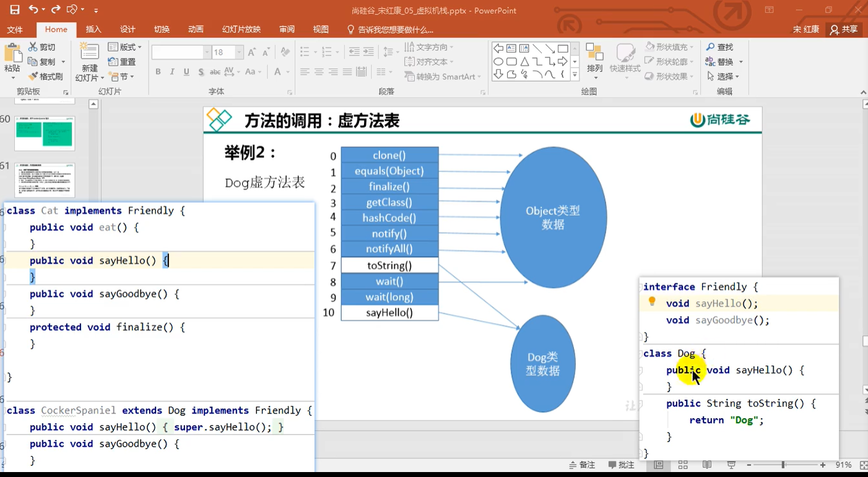Expand the shapes gallery More arrow

[x=575, y=75]
